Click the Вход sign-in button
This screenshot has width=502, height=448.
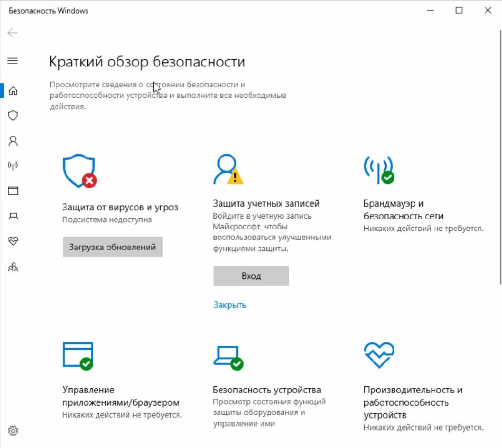251,276
